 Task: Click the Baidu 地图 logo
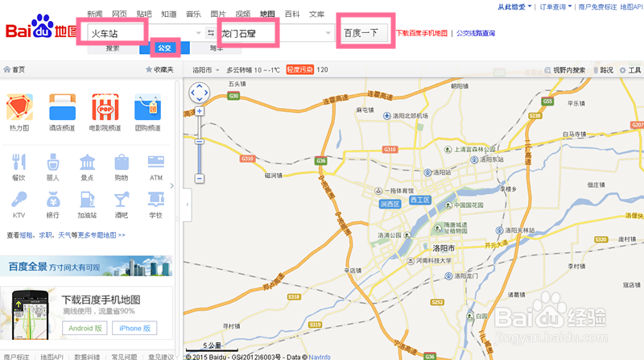41,27
